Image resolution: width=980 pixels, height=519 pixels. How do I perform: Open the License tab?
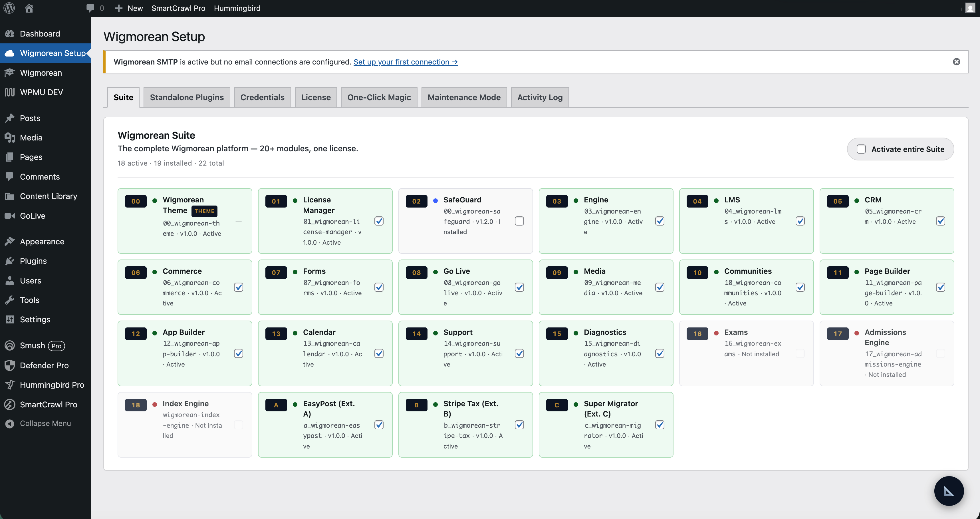click(316, 97)
